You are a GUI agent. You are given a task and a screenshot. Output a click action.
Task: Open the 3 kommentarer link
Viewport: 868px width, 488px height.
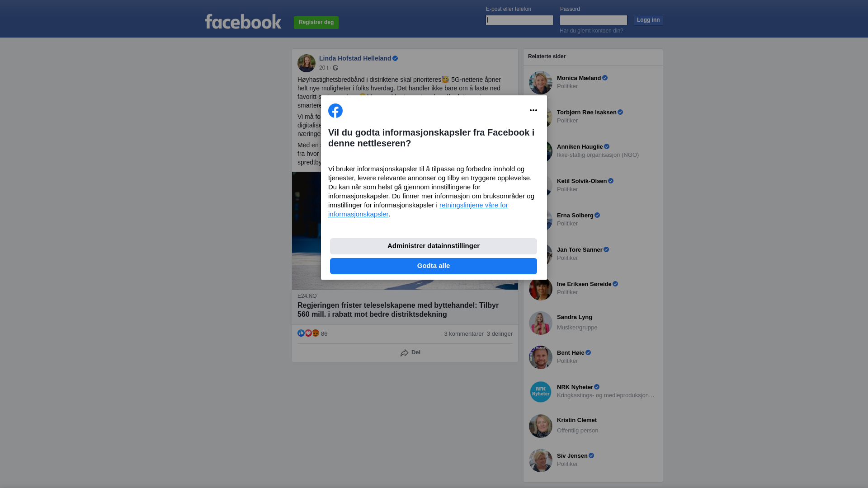click(x=464, y=334)
